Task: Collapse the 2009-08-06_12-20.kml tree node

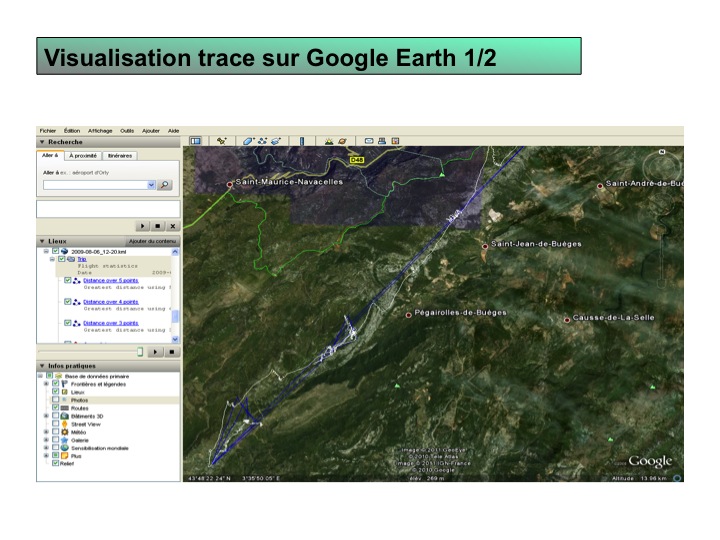Action: click(x=46, y=251)
